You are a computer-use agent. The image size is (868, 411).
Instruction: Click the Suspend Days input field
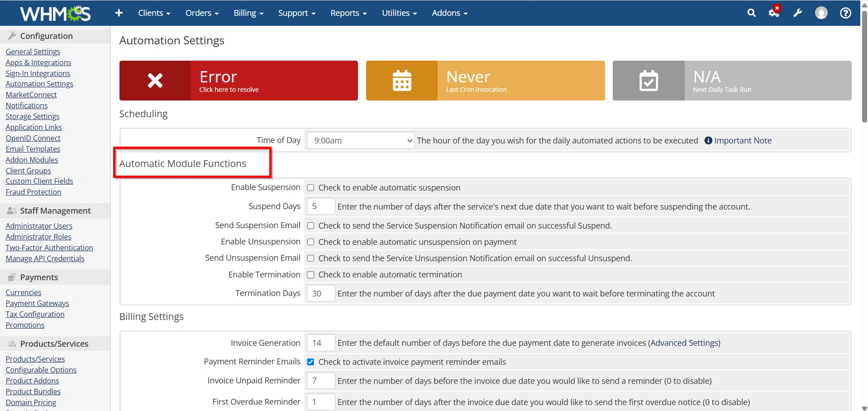pyautogui.click(x=321, y=206)
